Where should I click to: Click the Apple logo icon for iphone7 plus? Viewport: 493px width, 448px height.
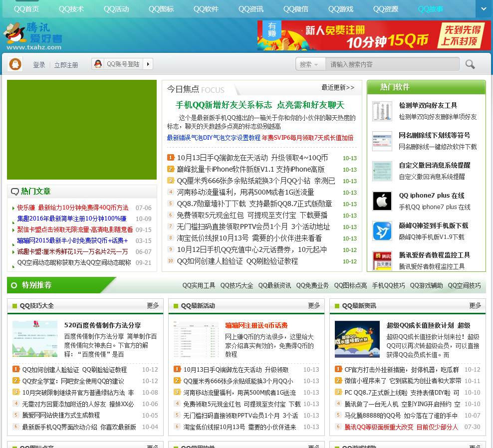382,201
